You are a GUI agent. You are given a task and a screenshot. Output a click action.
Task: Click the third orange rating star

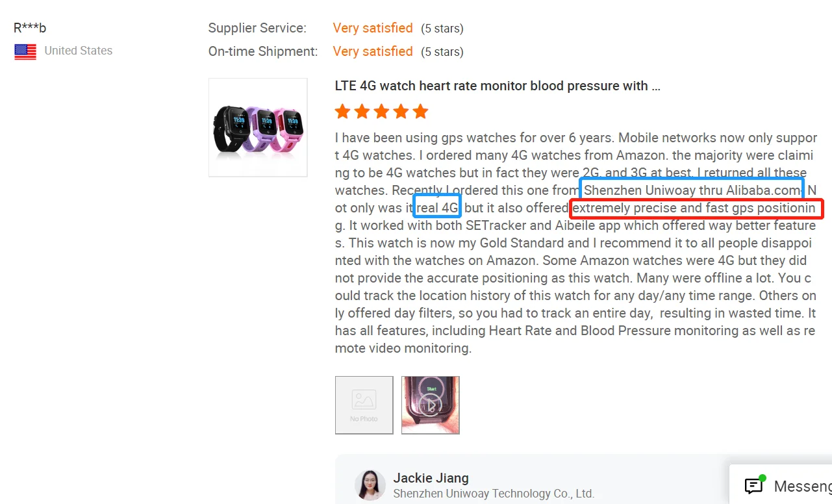[x=381, y=112]
